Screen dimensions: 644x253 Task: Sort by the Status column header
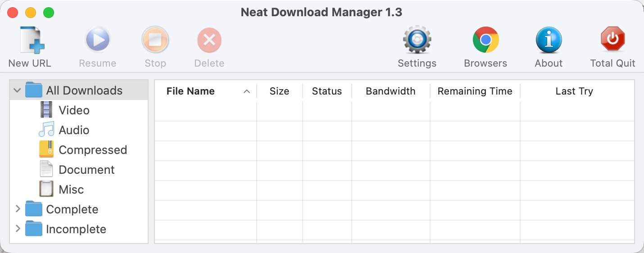[x=327, y=91]
